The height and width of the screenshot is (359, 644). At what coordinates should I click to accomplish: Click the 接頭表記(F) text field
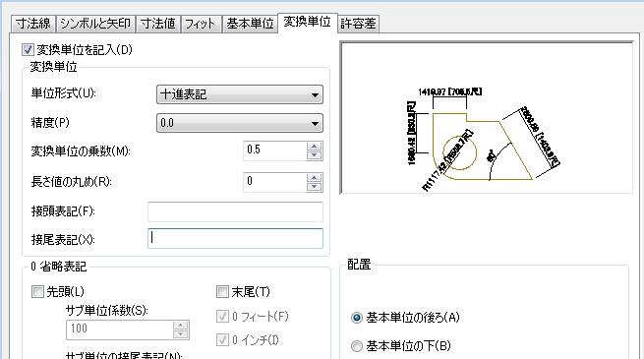pyautogui.click(x=235, y=211)
